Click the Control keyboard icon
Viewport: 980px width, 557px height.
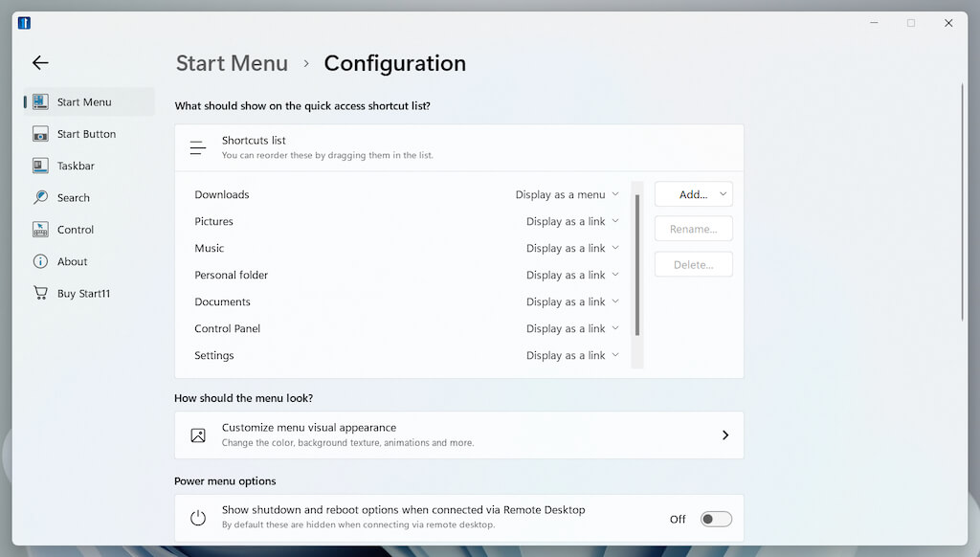pyautogui.click(x=40, y=230)
